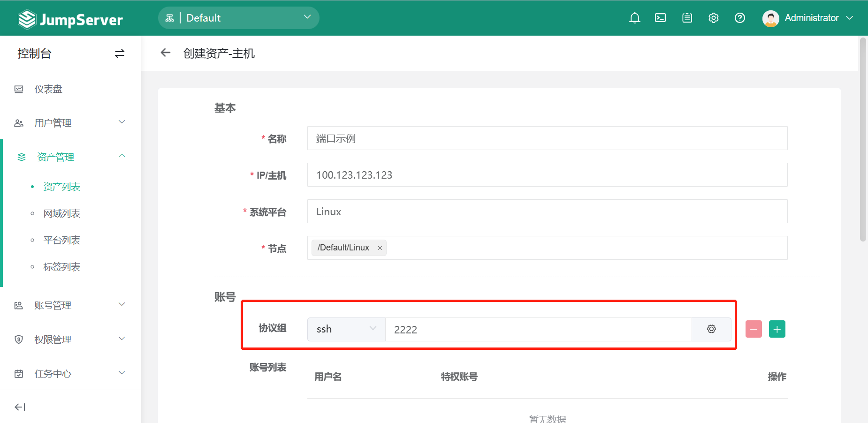Open 平台列表 in the sidebar

coord(61,240)
